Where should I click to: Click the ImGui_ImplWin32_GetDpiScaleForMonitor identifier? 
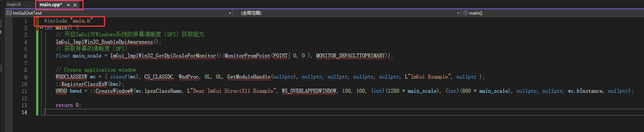tap(163, 56)
